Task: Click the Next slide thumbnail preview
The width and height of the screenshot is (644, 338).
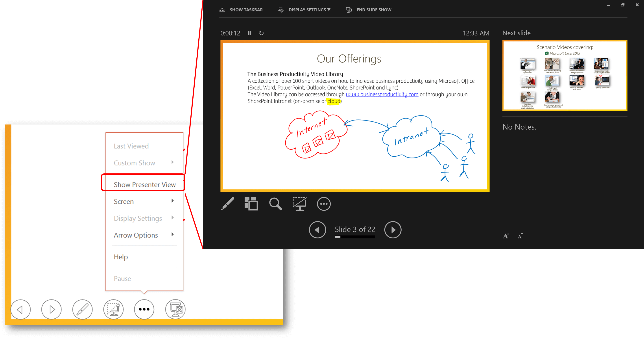Action: pyautogui.click(x=565, y=76)
